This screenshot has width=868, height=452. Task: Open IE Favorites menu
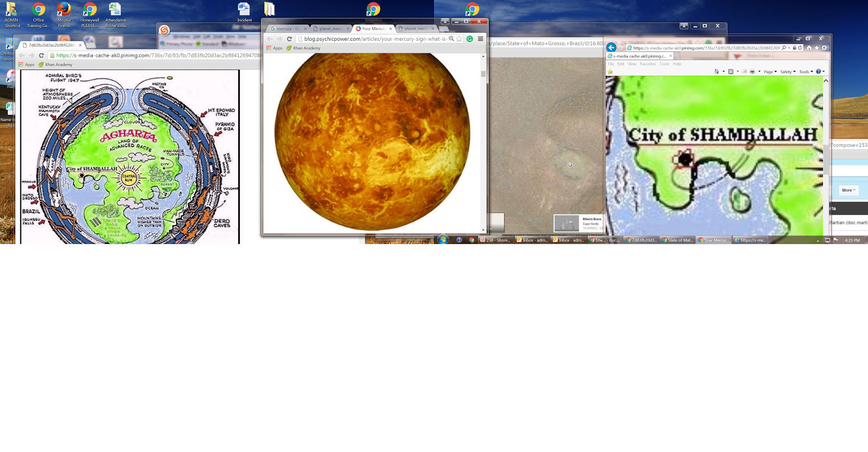click(x=648, y=64)
